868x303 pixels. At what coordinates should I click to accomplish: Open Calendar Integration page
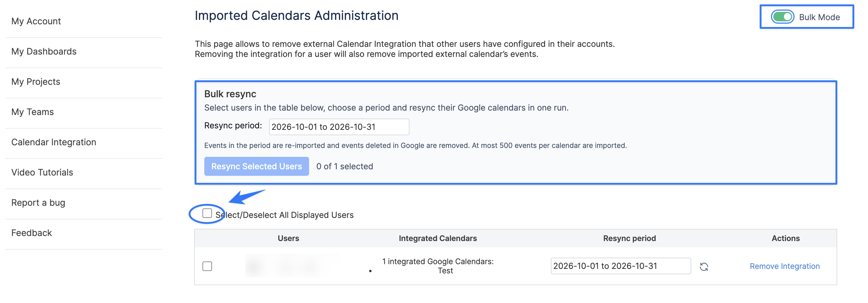pyautogui.click(x=54, y=142)
